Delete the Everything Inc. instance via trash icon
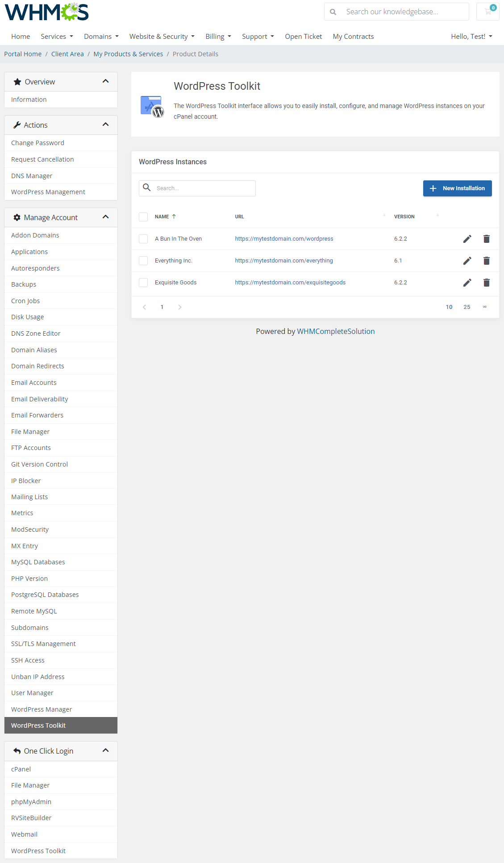504x863 pixels. [x=487, y=261]
